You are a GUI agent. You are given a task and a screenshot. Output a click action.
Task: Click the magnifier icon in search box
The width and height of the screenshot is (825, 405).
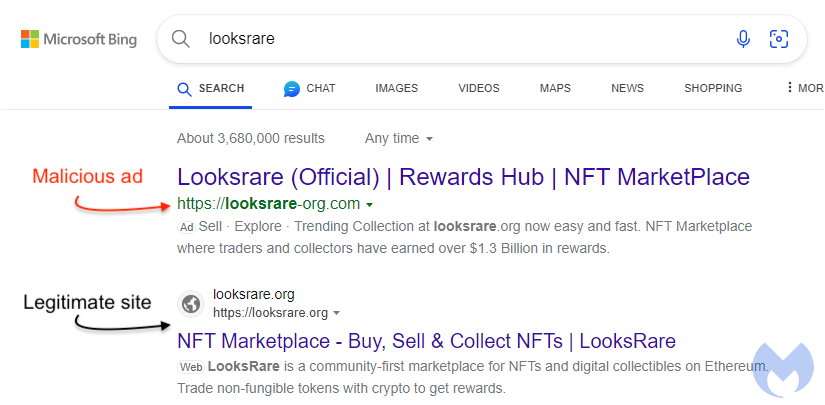point(180,39)
